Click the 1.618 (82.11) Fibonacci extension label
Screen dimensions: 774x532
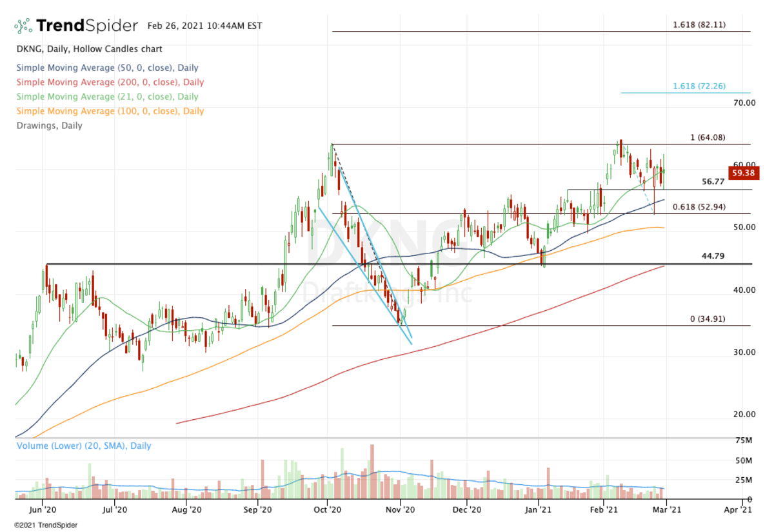(699, 25)
